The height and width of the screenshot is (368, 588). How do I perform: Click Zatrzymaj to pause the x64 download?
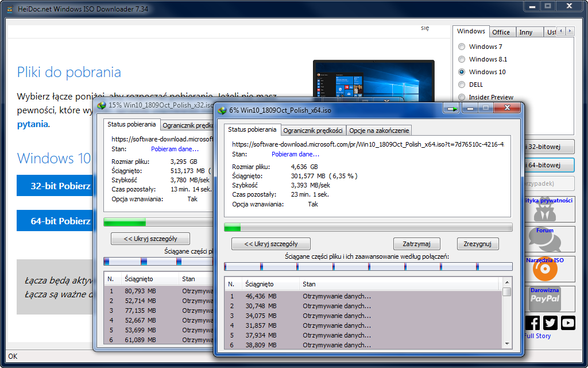(417, 244)
